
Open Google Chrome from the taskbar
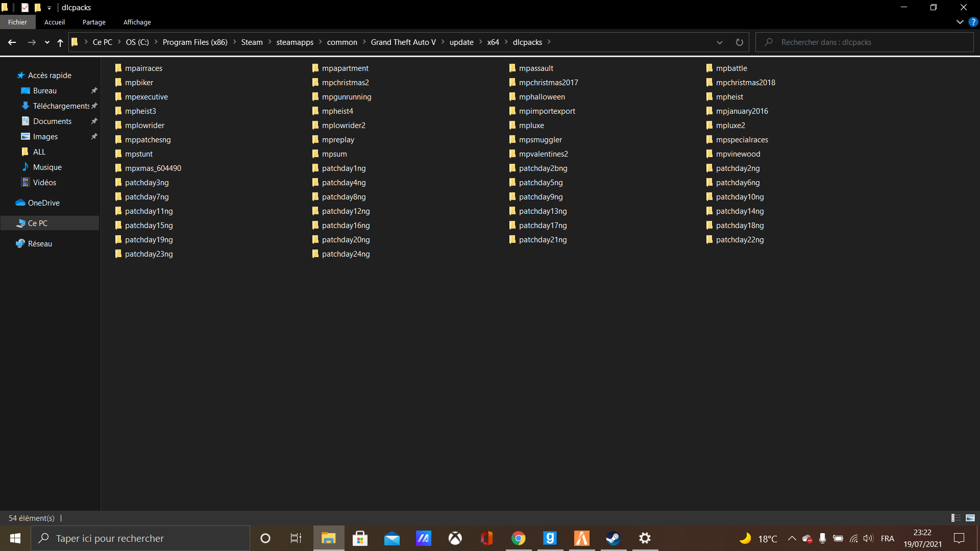(518, 538)
